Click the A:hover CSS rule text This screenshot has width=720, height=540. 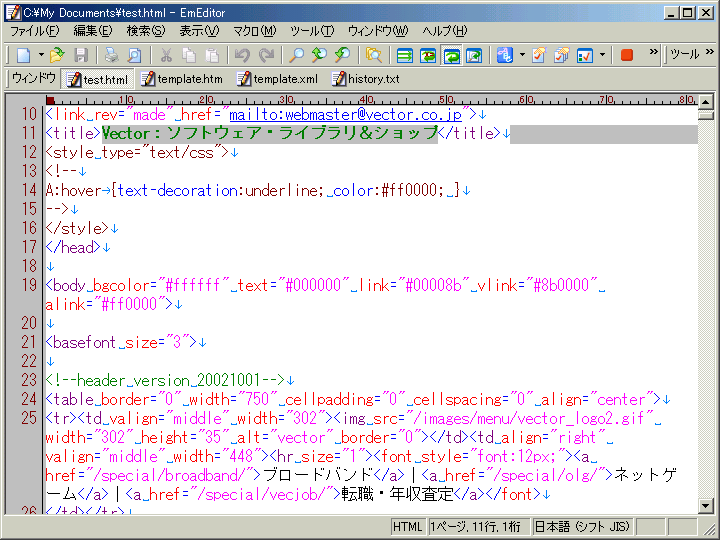[252, 190]
